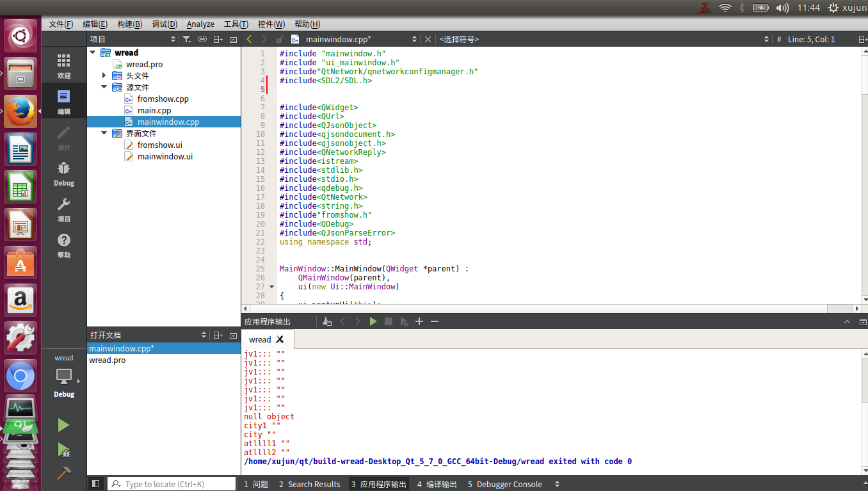Image resolution: width=868 pixels, height=491 pixels.
Task: Open the 设计 (Design) mode
Action: [x=63, y=138]
